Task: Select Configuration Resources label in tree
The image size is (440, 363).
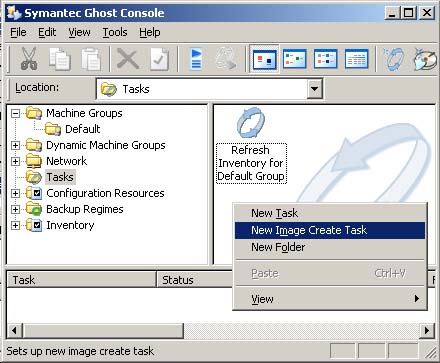Action: pos(105,193)
